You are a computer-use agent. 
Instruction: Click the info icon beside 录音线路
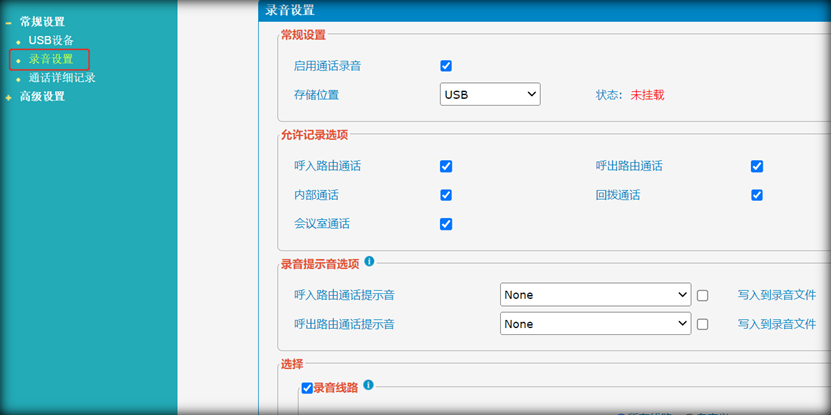point(368,385)
